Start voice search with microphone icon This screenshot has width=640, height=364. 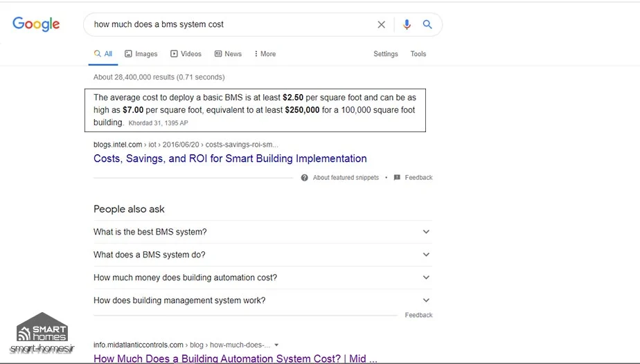click(407, 24)
